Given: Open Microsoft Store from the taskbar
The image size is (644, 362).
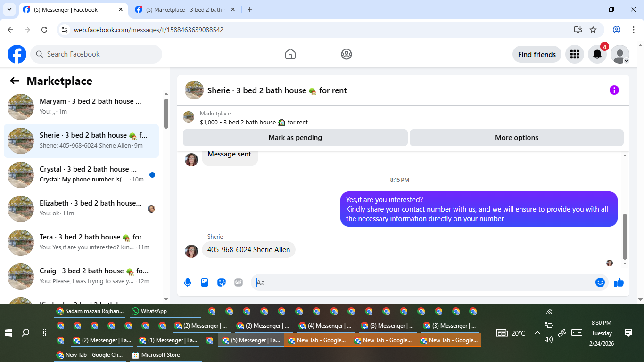Looking at the screenshot, I should pyautogui.click(x=165, y=355).
